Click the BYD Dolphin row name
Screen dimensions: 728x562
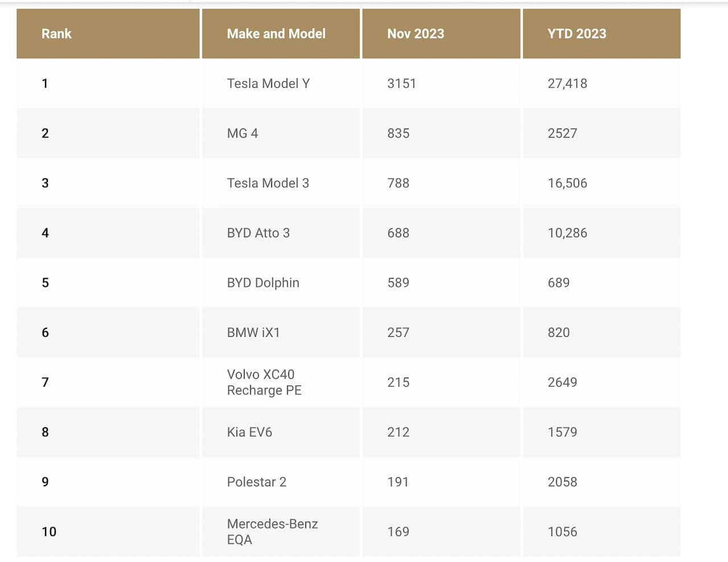263,283
